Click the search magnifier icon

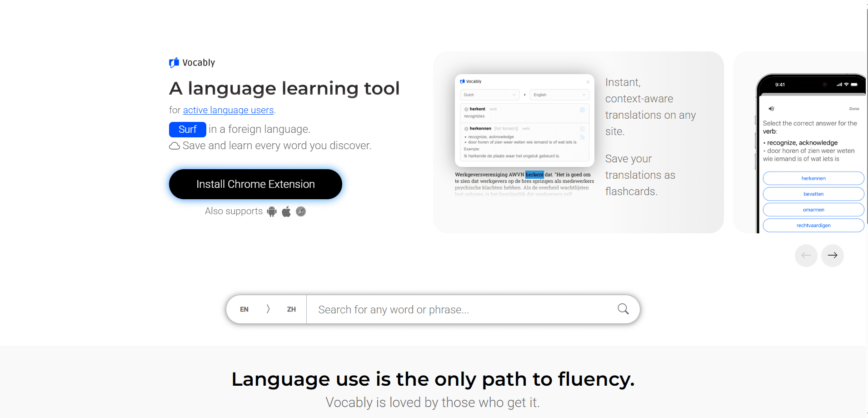coord(623,309)
